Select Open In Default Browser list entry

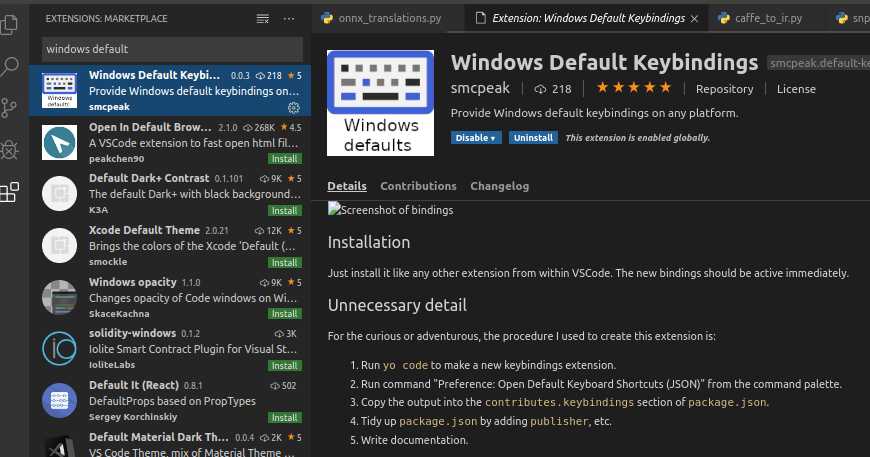[170, 143]
